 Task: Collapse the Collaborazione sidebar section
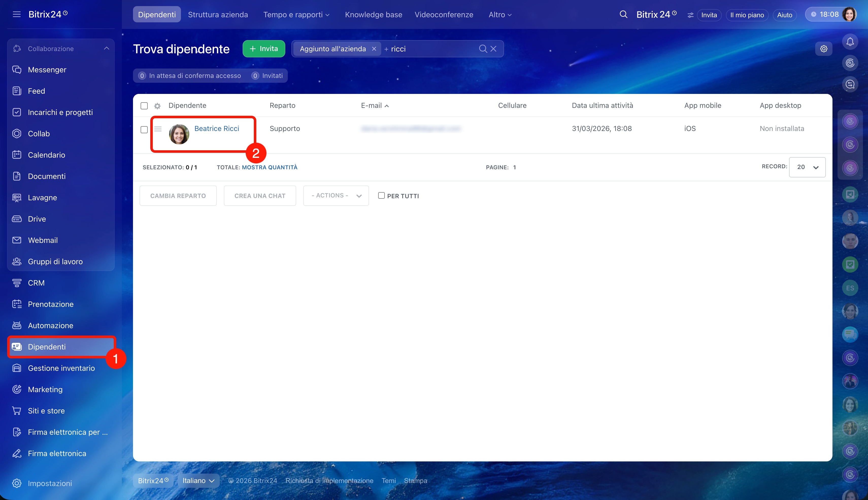coord(106,48)
